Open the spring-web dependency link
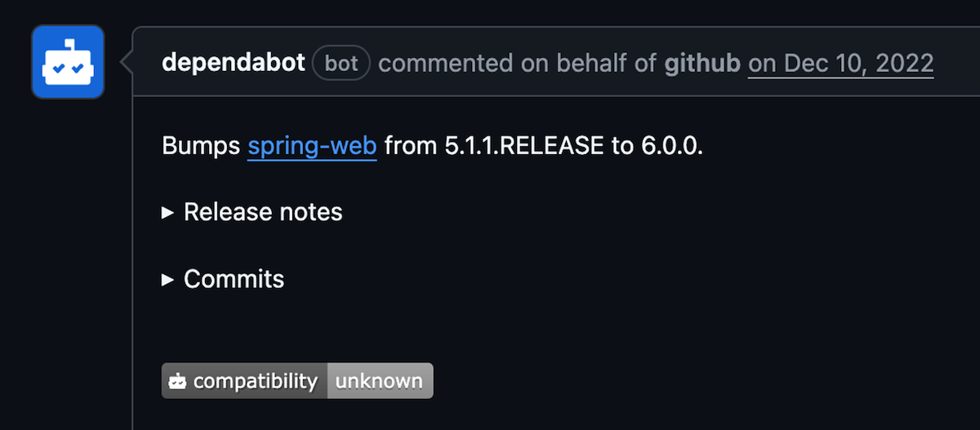 [312, 146]
